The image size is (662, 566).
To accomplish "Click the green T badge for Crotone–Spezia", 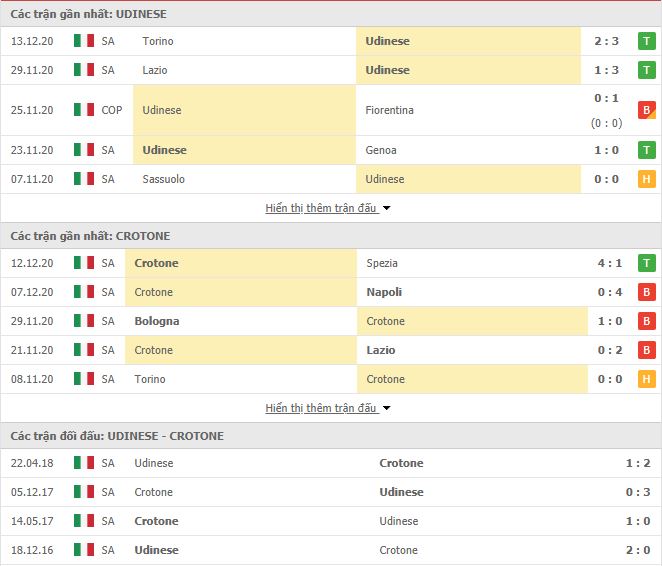I will coord(647,263).
